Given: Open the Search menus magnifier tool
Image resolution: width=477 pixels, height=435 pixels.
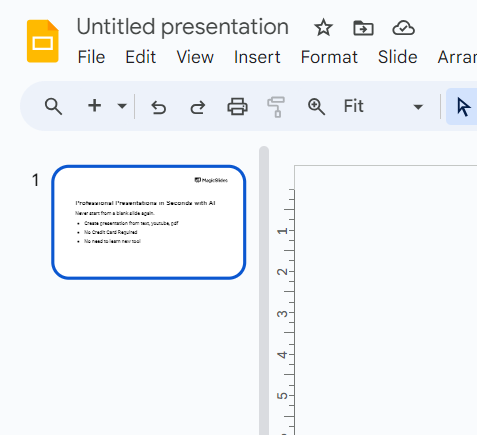Looking at the screenshot, I should click(53, 107).
